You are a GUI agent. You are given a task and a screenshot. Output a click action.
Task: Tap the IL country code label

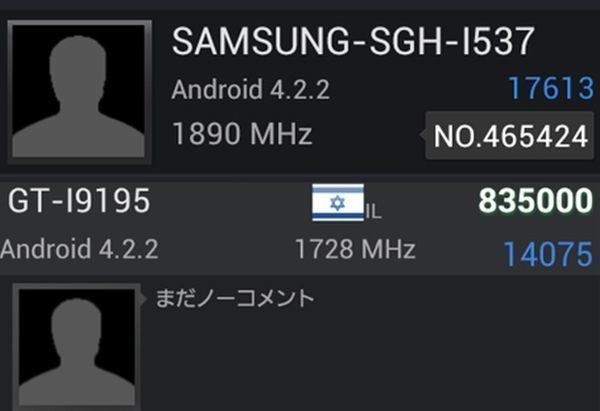click(x=373, y=212)
